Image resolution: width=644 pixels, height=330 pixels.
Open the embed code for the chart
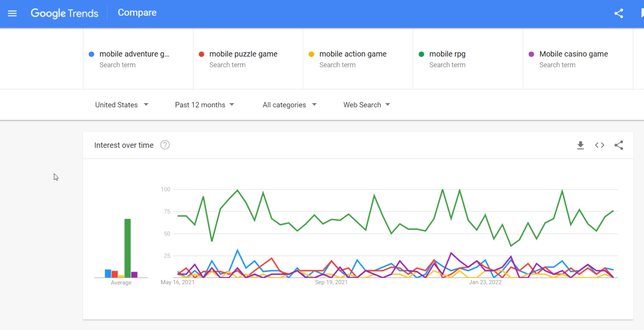click(x=600, y=145)
